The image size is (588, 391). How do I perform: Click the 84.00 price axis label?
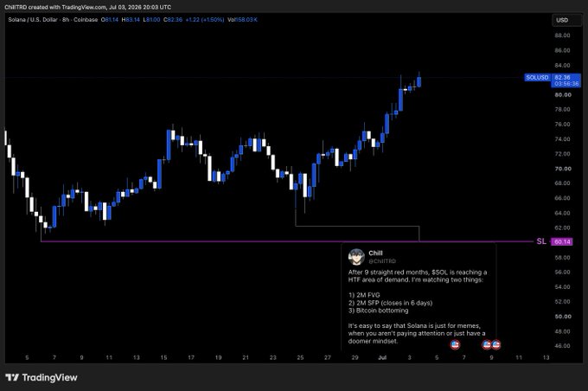point(563,65)
